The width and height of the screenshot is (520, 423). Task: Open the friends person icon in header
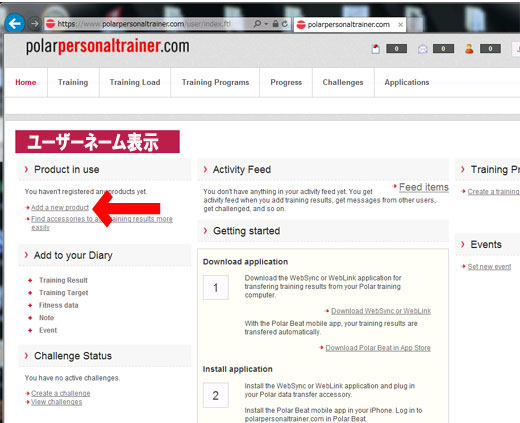[x=469, y=49]
